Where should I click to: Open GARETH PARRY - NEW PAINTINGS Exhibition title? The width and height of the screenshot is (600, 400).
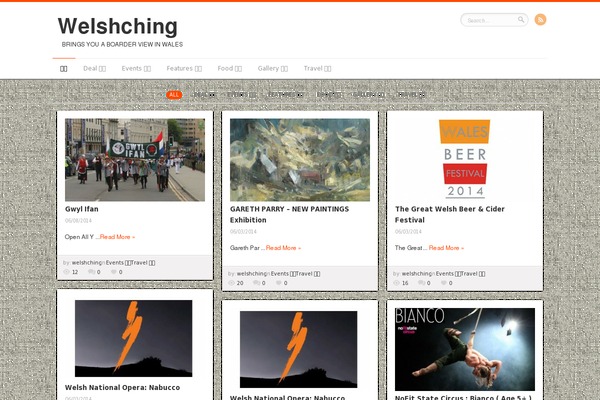tap(289, 214)
